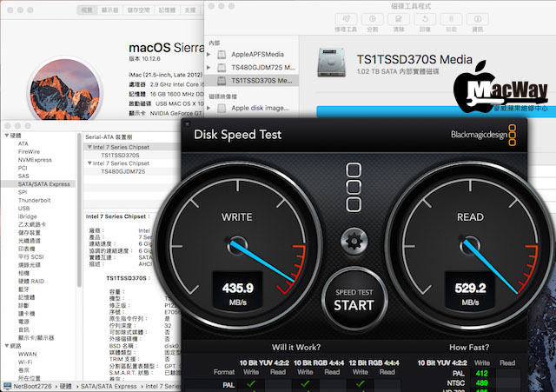Click the NetBoot2726 computer icon in path bar
This screenshot has width=556, height=392.
tap(7, 386)
